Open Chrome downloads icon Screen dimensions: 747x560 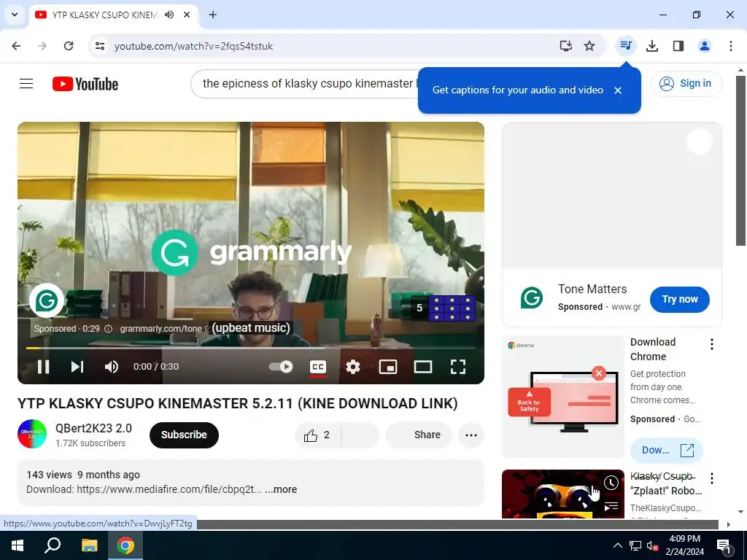click(652, 46)
